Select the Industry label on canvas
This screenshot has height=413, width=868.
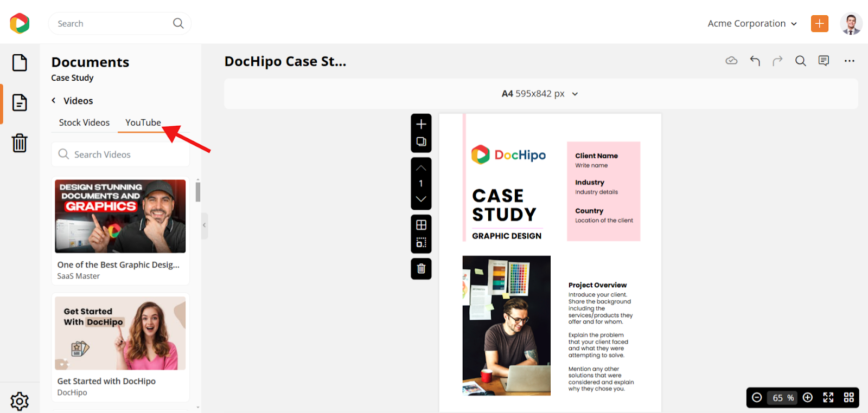click(x=590, y=183)
